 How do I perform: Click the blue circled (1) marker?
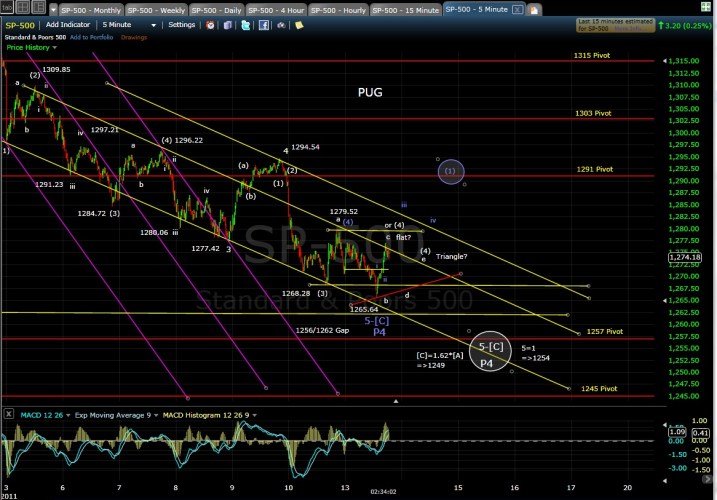(451, 171)
